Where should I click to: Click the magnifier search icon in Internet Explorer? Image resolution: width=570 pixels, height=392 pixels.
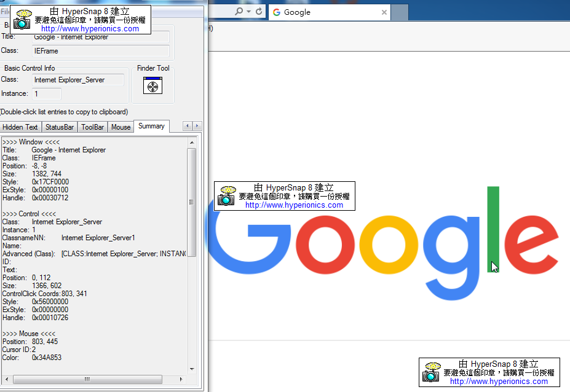click(x=239, y=11)
